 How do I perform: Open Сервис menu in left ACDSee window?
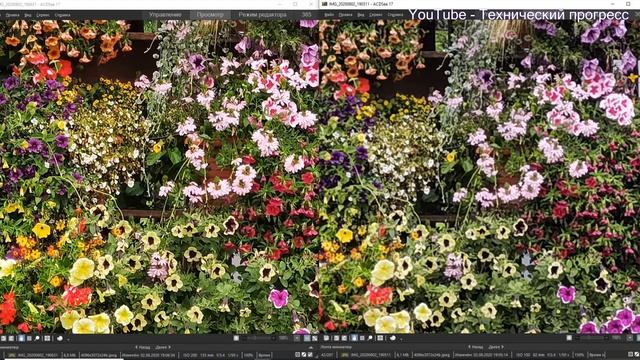pos(43,15)
